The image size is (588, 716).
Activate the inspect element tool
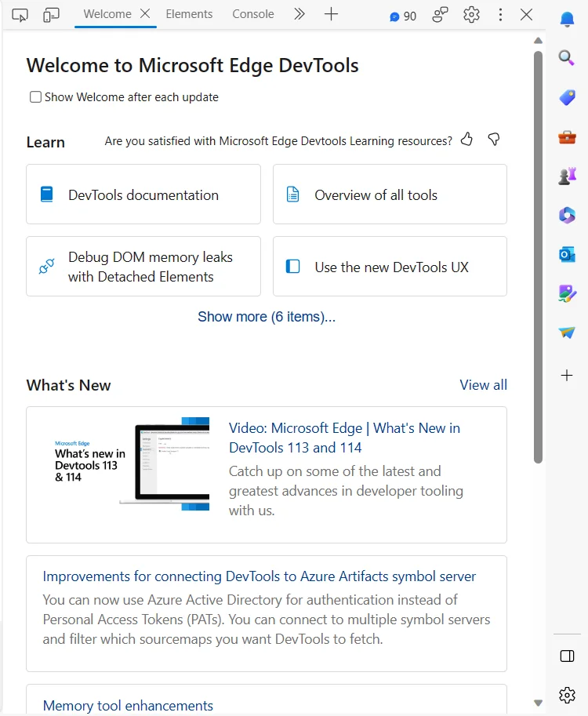tap(20, 15)
